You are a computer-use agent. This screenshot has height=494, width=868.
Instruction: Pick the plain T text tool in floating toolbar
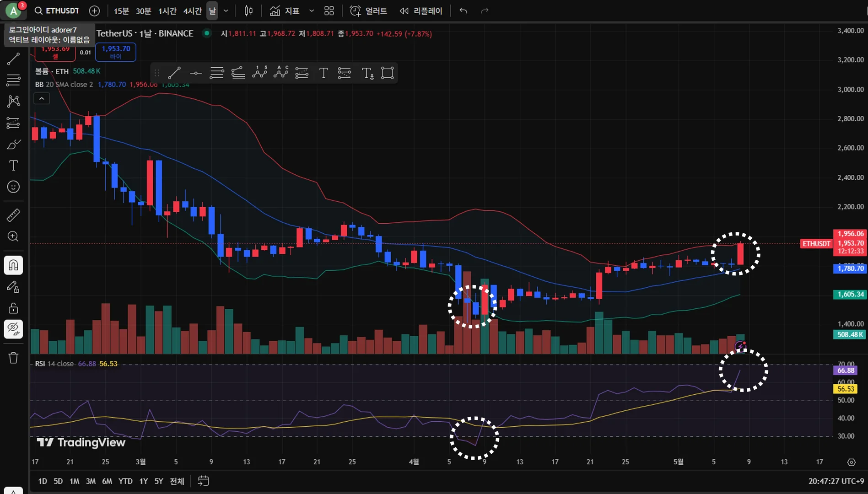[323, 73]
